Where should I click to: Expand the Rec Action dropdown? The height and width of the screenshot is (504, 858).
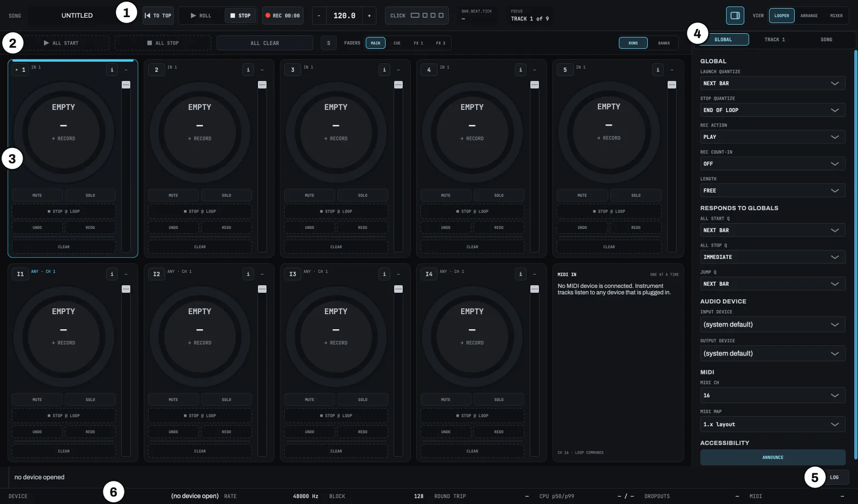click(x=773, y=137)
